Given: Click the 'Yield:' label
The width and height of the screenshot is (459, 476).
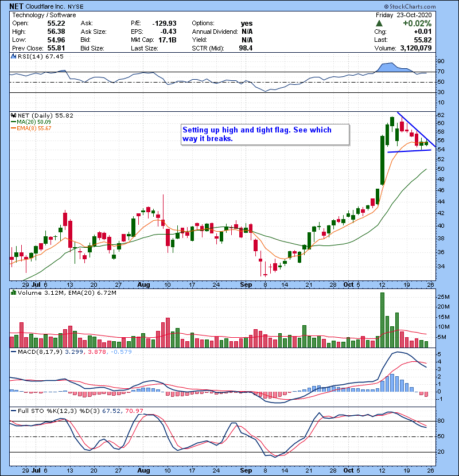Looking at the screenshot, I should click(199, 40).
